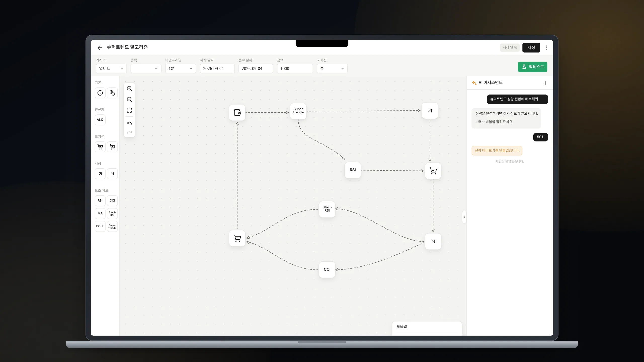The width and height of the screenshot is (644, 362).
Task: Redo the canvas action
Action: pyautogui.click(x=129, y=132)
